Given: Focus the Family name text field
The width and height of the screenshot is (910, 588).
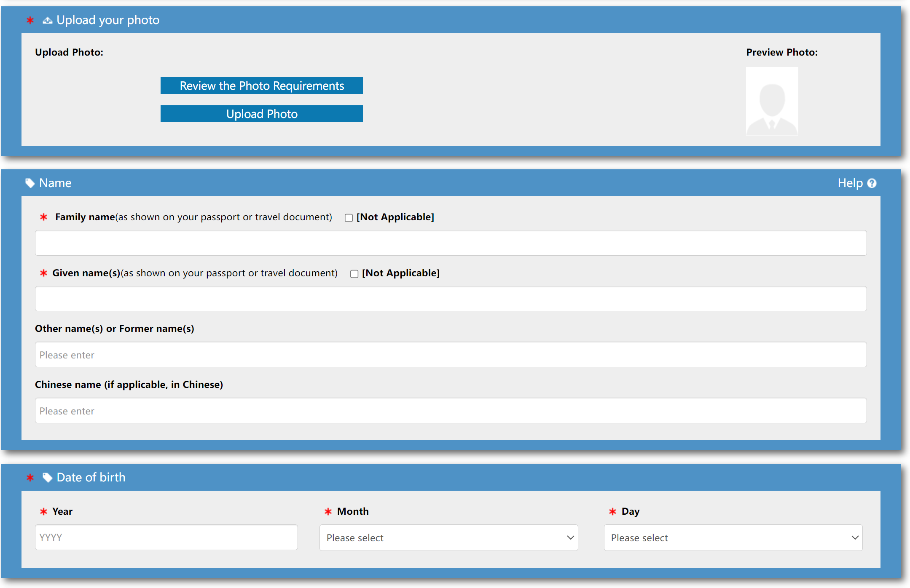Looking at the screenshot, I should point(451,243).
